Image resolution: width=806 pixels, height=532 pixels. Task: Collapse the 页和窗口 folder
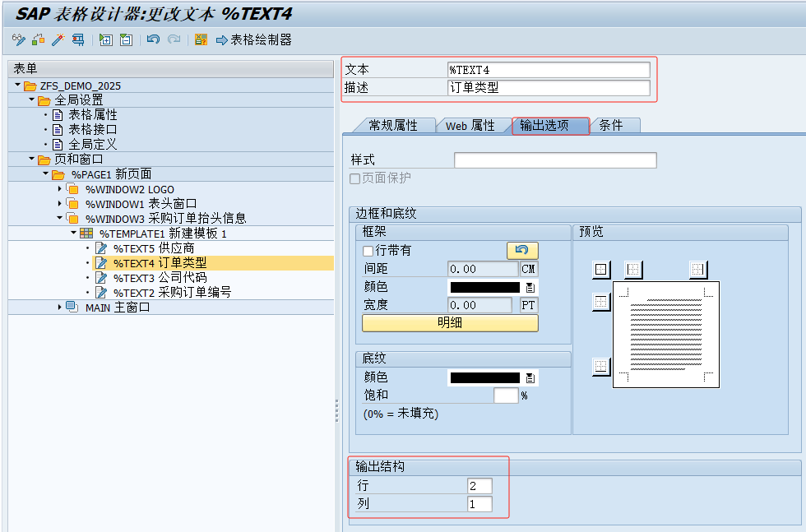coord(32,159)
